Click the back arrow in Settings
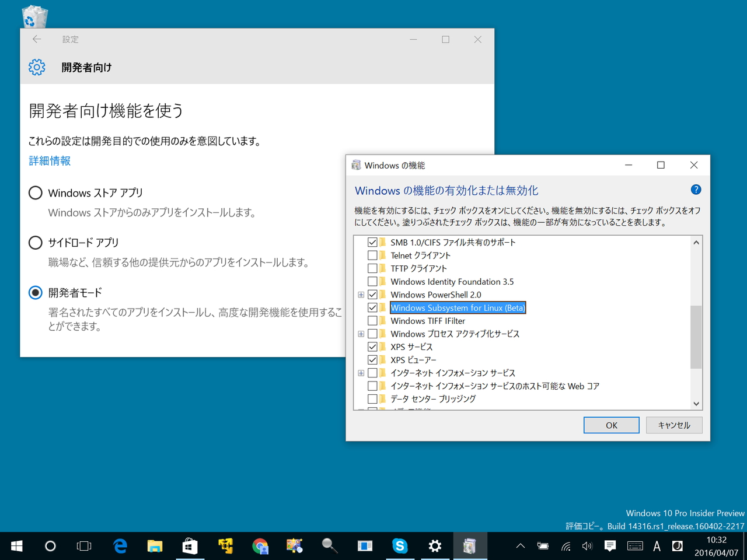This screenshot has height=560, width=747. click(x=37, y=39)
